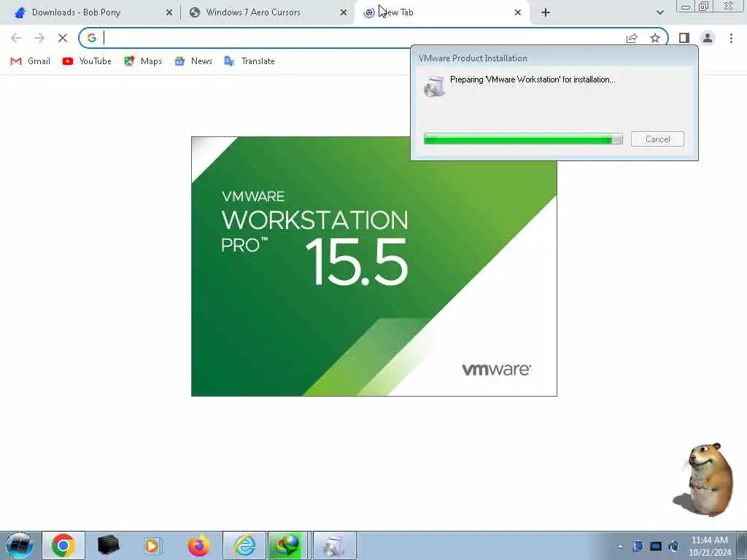This screenshot has height=560, width=747.
Task: Close the Downloads - Bob Pony tab
Action: (x=169, y=13)
